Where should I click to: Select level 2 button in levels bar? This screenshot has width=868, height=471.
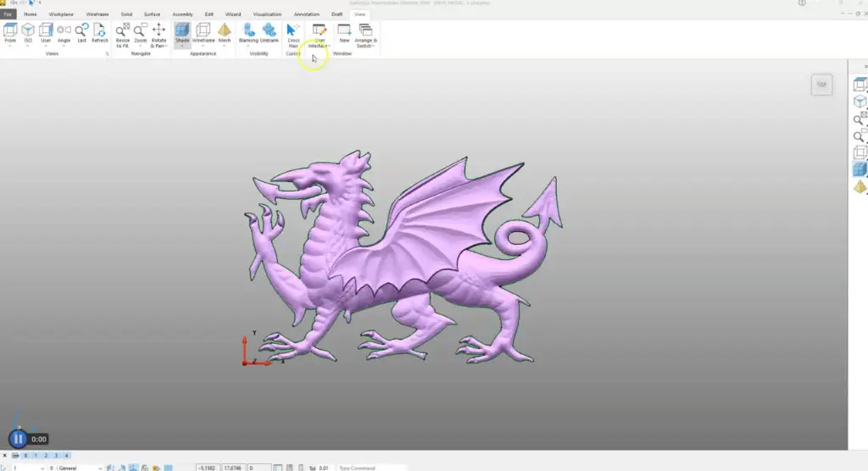tap(46, 456)
